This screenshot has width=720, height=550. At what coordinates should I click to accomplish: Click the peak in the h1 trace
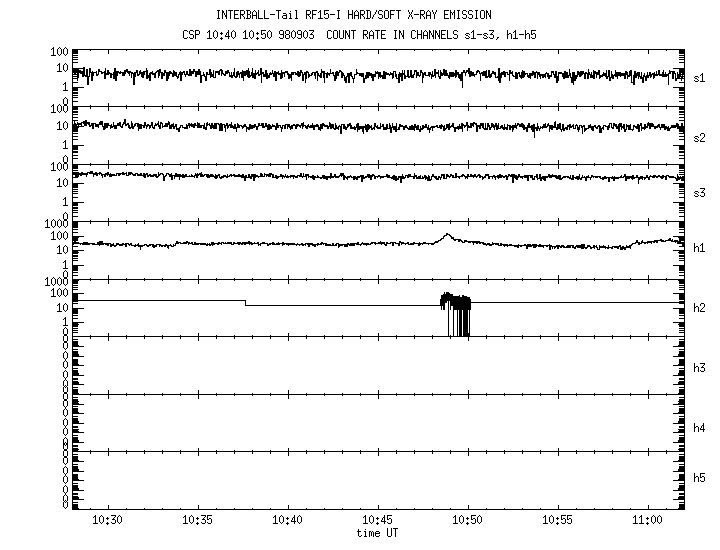click(x=447, y=236)
